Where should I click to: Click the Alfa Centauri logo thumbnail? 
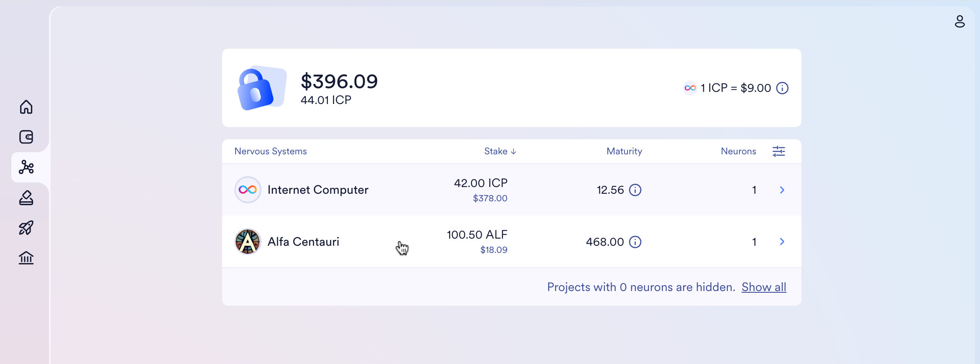(248, 242)
